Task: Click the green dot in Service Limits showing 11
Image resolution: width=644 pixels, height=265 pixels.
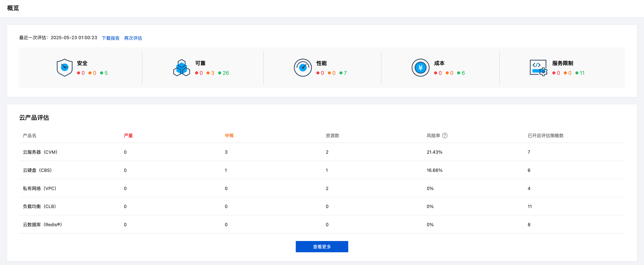Action: coord(577,73)
